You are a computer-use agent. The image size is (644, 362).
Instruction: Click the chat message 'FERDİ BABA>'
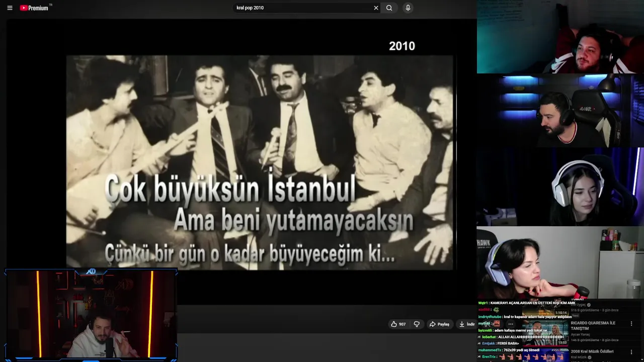pyautogui.click(x=508, y=343)
